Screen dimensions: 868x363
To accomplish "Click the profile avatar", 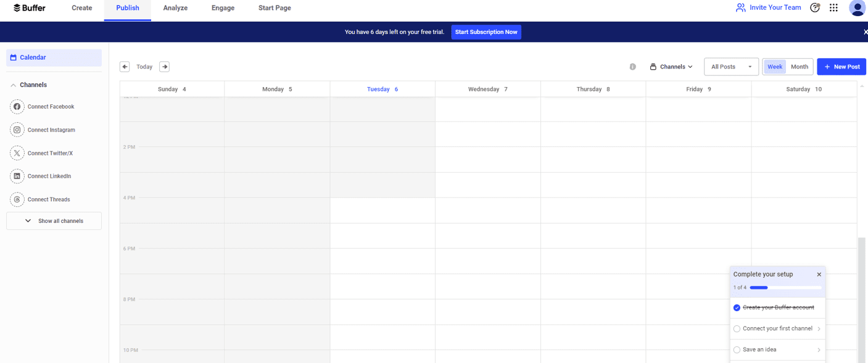I will (x=857, y=8).
